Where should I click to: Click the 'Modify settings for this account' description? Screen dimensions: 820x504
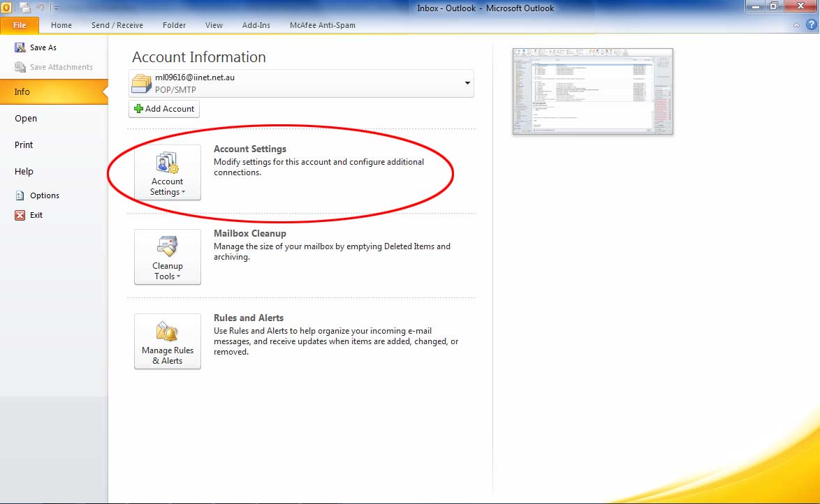pos(319,168)
